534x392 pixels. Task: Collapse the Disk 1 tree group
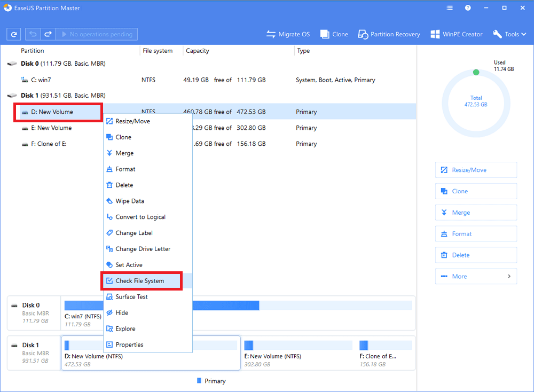tap(12, 96)
